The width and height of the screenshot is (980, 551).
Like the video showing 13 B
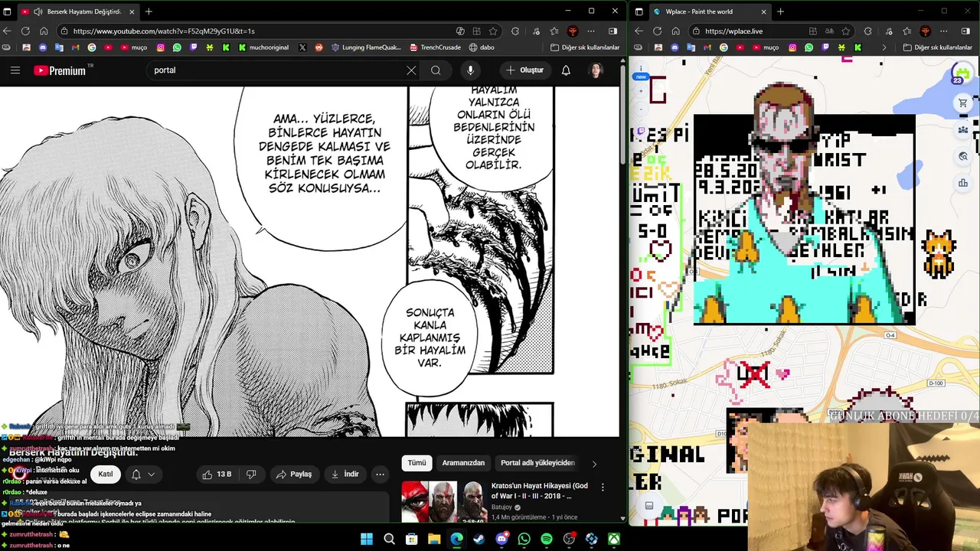(x=217, y=474)
